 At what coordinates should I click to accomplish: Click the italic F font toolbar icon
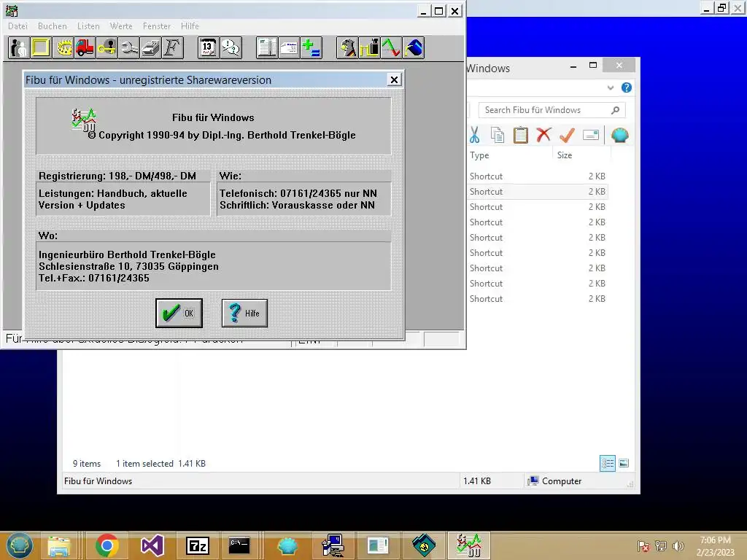172,47
